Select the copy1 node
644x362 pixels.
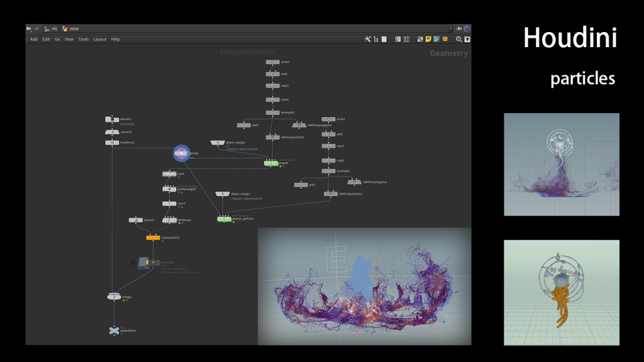click(x=328, y=146)
